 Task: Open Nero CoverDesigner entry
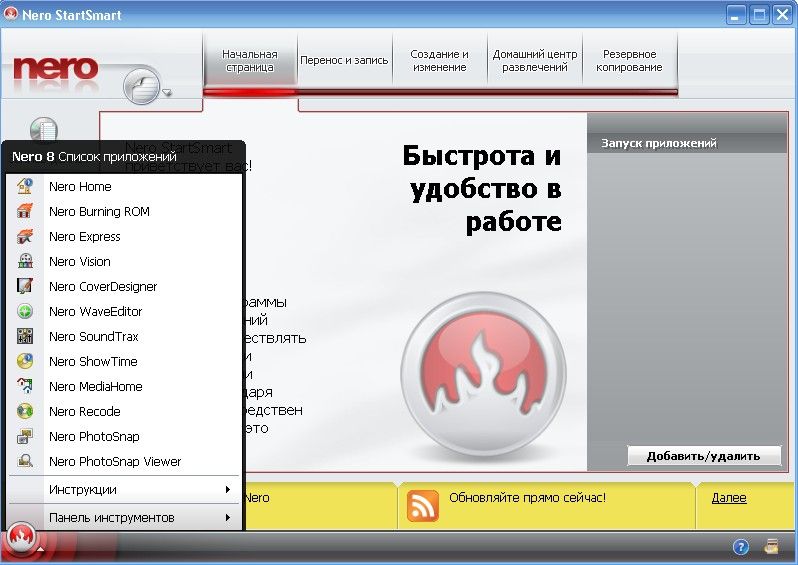[125, 286]
